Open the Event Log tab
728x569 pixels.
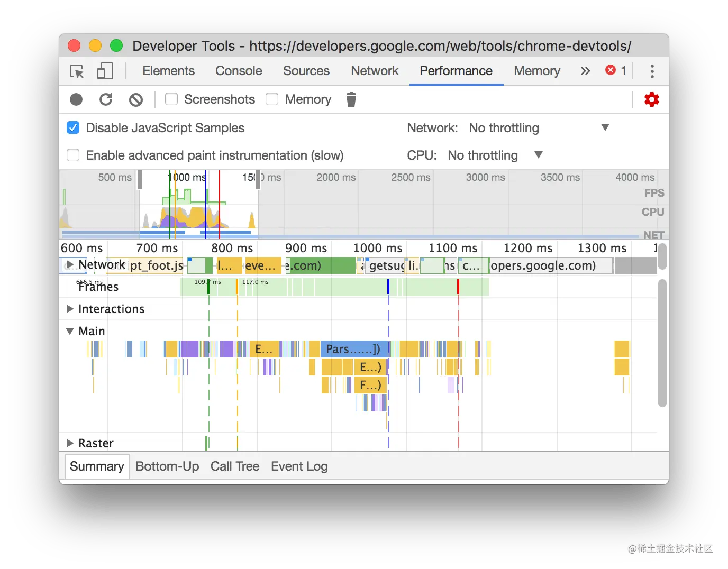click(x=299, y=466)
